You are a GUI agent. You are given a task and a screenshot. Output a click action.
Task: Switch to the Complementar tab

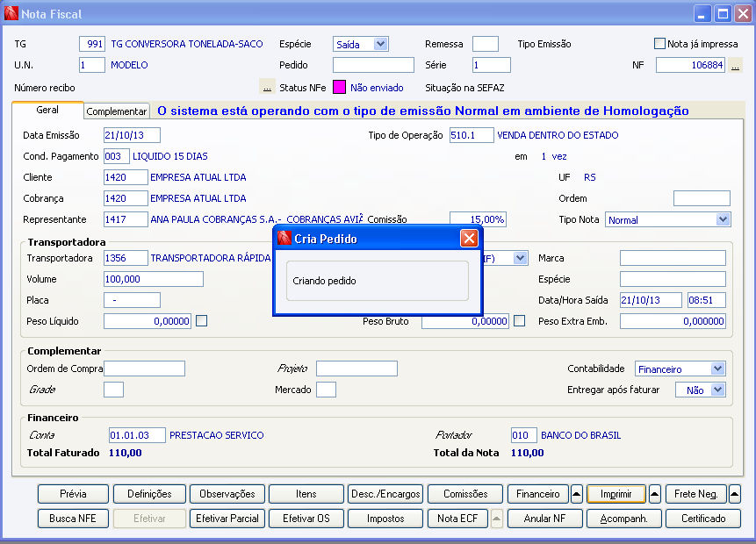(116, 111)
